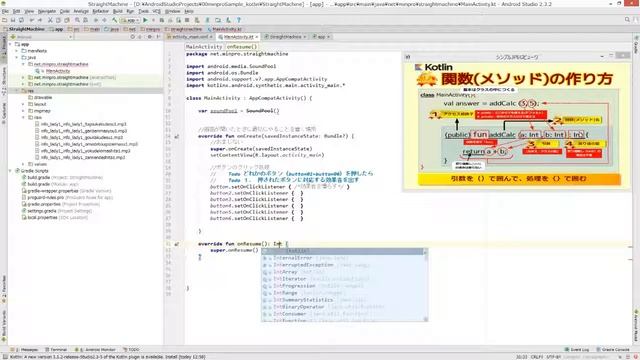The width and height of the screenshot is (640, 360).
Task: Click the green Run app button
Action: [x=145, y=20]
